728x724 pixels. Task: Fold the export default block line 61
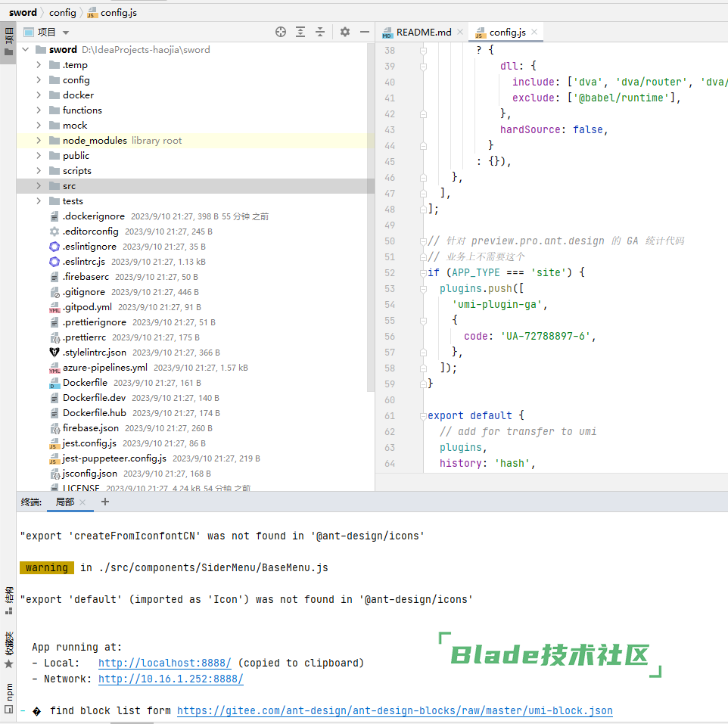424,416
